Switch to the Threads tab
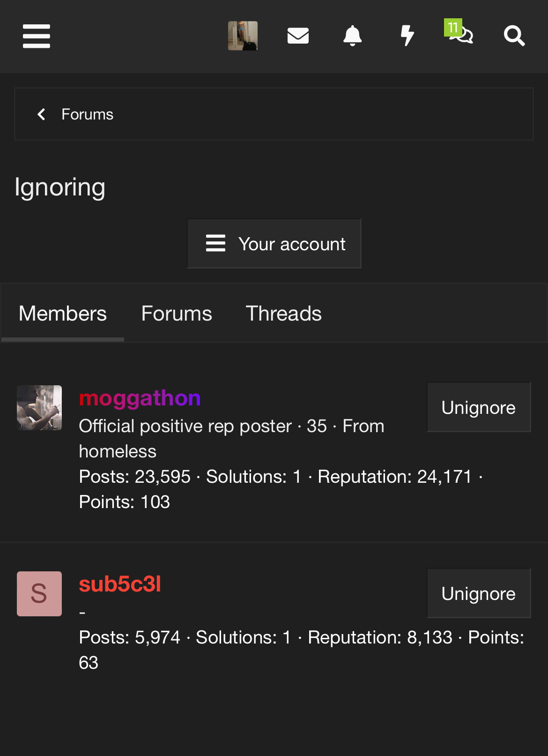548x756 pixels. pyautogui.click(x=284, y=314)
